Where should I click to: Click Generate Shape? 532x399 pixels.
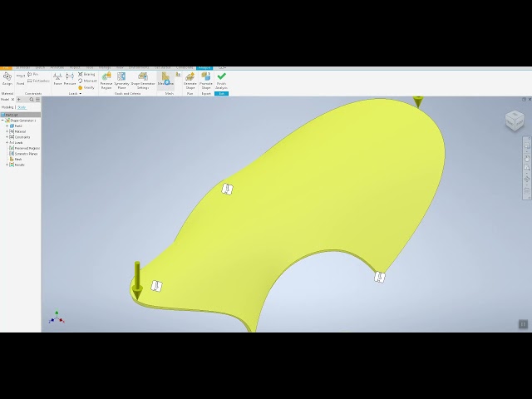(190, 81)
